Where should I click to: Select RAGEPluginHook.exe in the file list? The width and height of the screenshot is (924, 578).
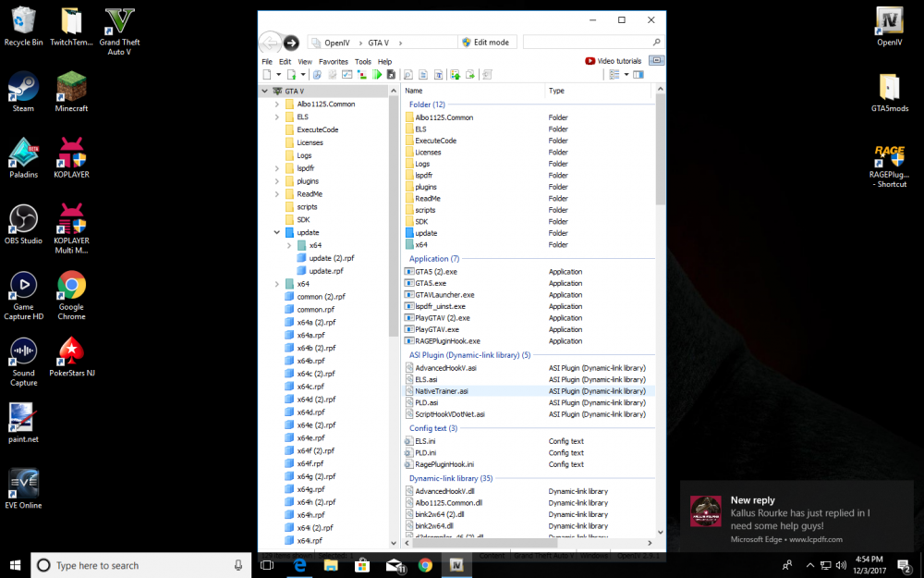447,341
